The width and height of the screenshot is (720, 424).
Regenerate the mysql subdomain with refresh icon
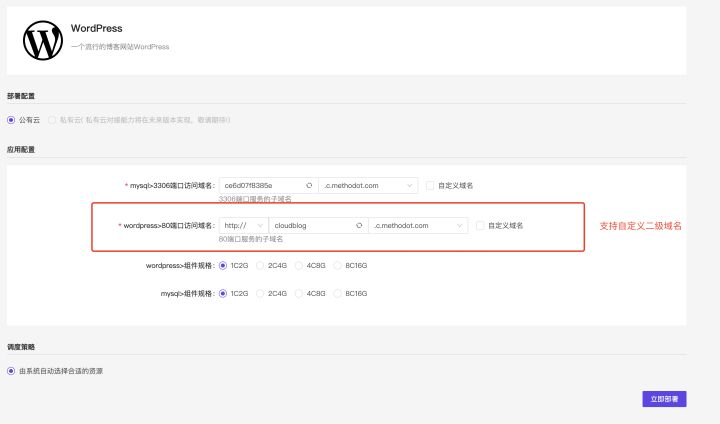[309, 186]
